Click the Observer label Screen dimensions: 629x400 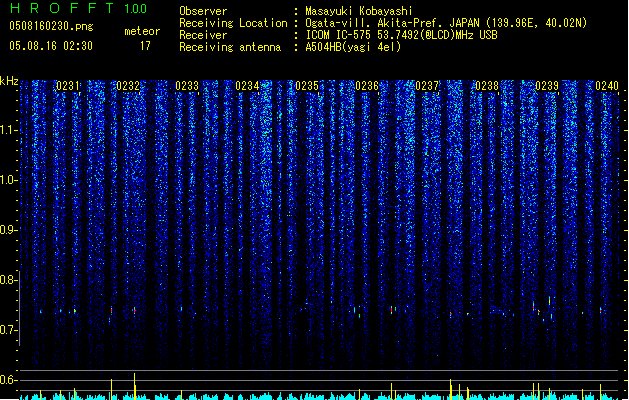tap(203, 11)
